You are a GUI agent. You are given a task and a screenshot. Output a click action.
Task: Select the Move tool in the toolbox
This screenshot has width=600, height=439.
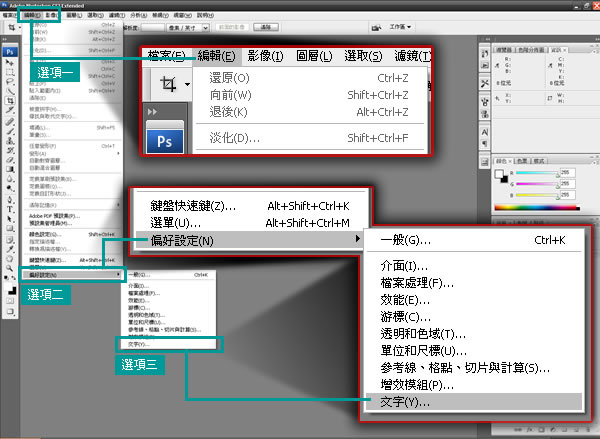coord(10,62)
